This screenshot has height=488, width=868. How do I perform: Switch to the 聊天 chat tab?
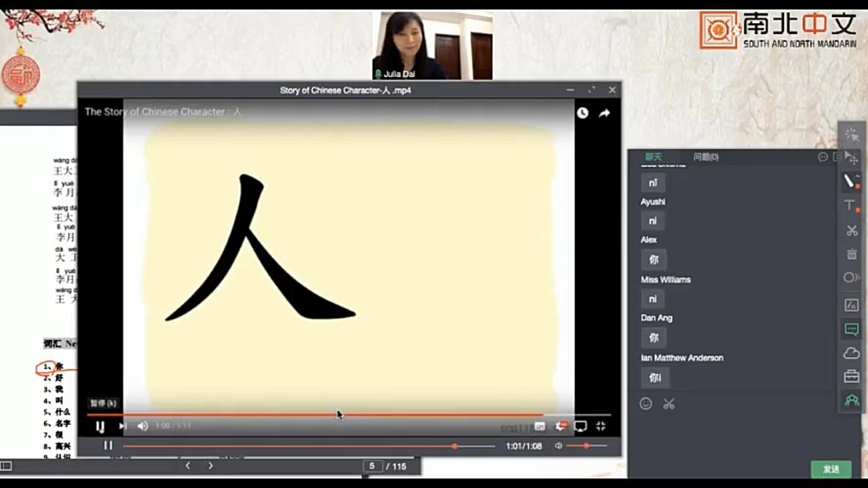653,157
